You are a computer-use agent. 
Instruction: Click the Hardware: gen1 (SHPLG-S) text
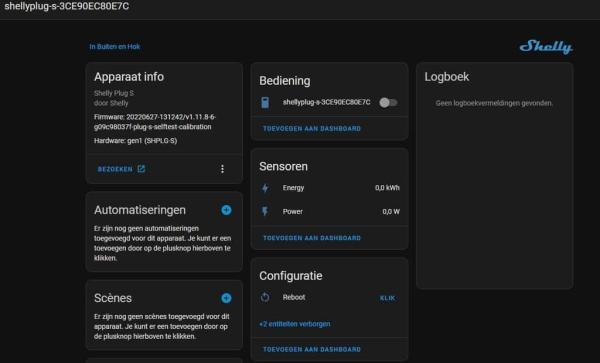pos(135,141)
